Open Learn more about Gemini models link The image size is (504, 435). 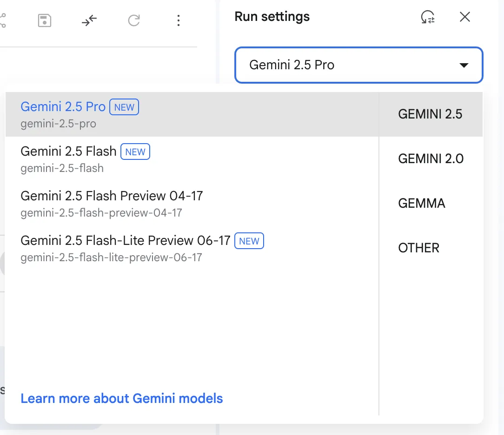(x=122, y=398)
